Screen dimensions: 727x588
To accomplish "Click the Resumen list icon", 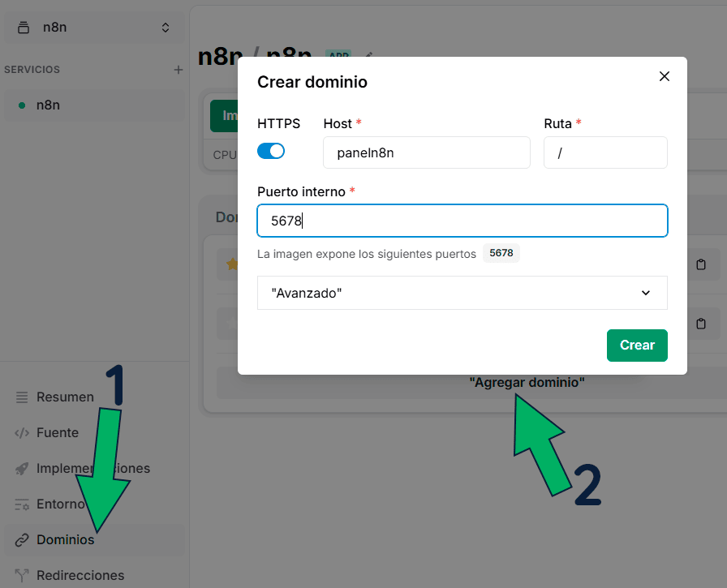I will coord(22,397).
